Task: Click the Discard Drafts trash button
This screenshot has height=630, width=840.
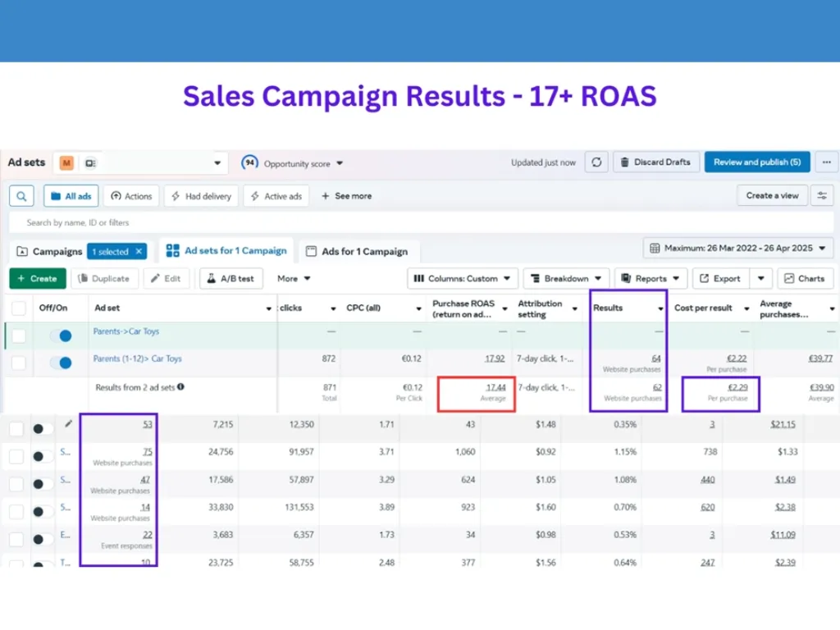Action: [656, 162]
